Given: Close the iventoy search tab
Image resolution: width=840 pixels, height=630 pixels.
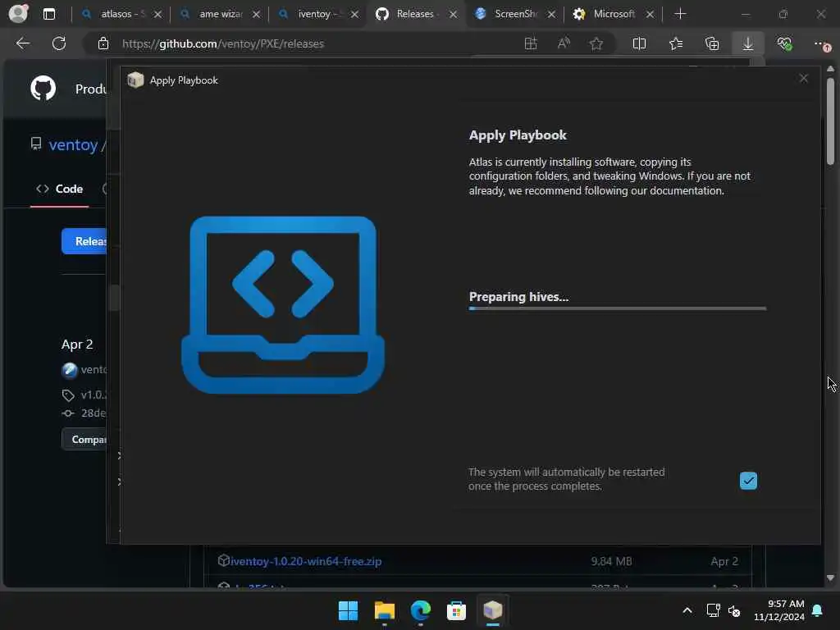Looking at the screenshot, I should (x=354, y=15).
